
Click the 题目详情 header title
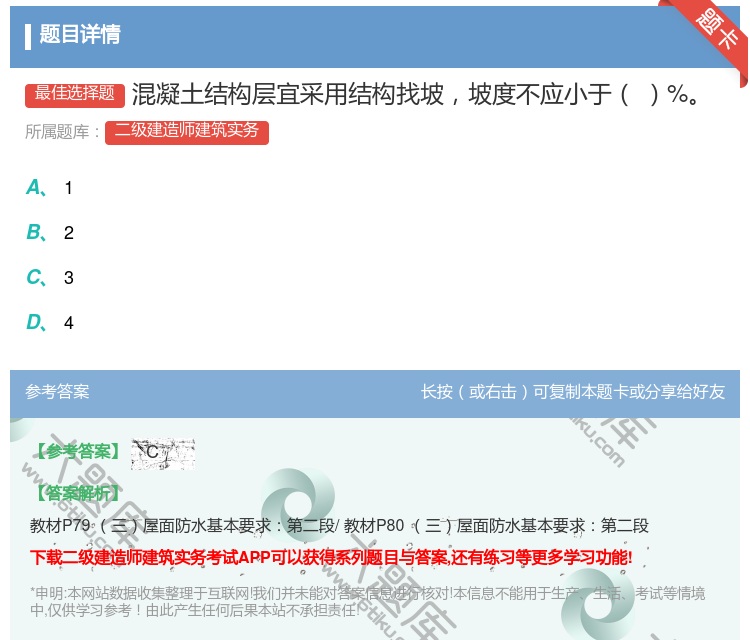pyautogui.click(x=80, y=34)
